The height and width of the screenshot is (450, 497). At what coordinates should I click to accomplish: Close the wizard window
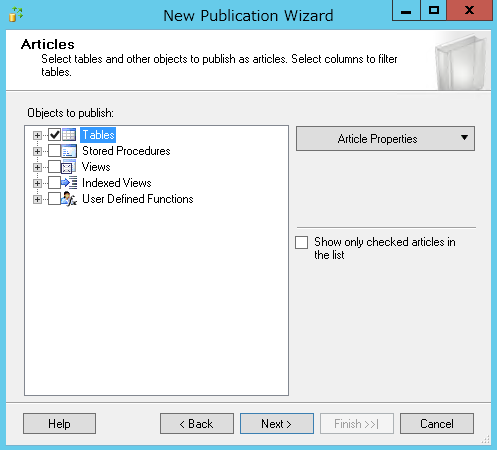point(469,10)
